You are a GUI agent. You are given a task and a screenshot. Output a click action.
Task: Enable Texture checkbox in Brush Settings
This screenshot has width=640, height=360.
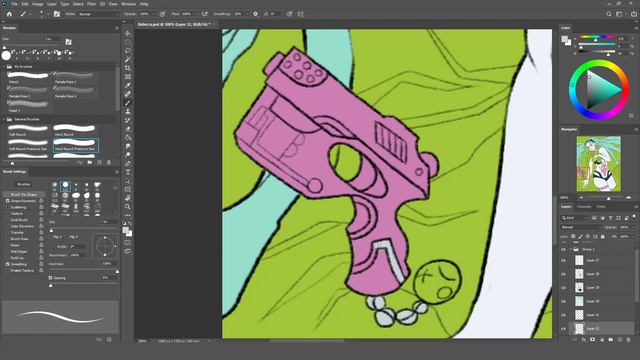pyautogui.click(x=8, y=213)
